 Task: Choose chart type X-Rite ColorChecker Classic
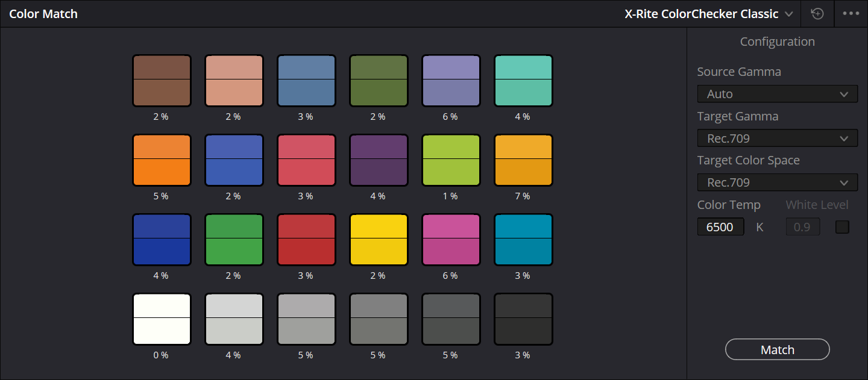(x=708, y=14)
